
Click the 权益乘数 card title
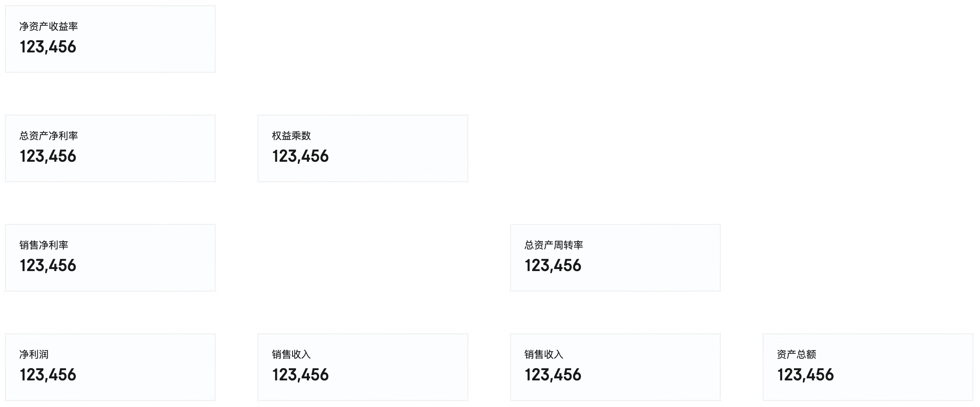coord(291,136)
